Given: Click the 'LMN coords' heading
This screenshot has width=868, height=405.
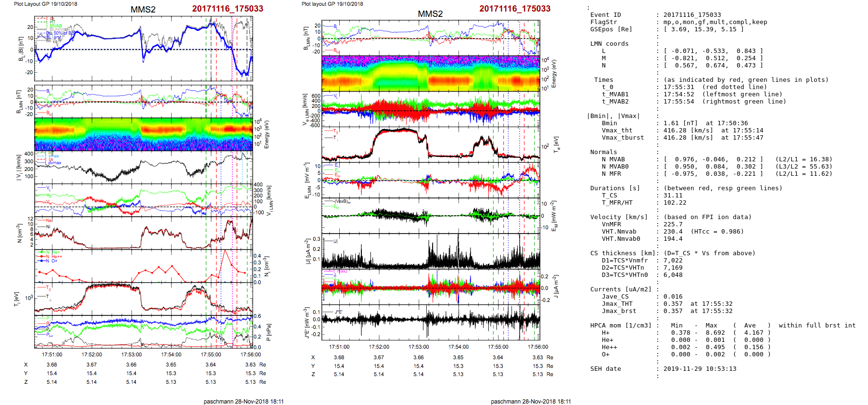Looking at the screenshot, I should [609, 44].
